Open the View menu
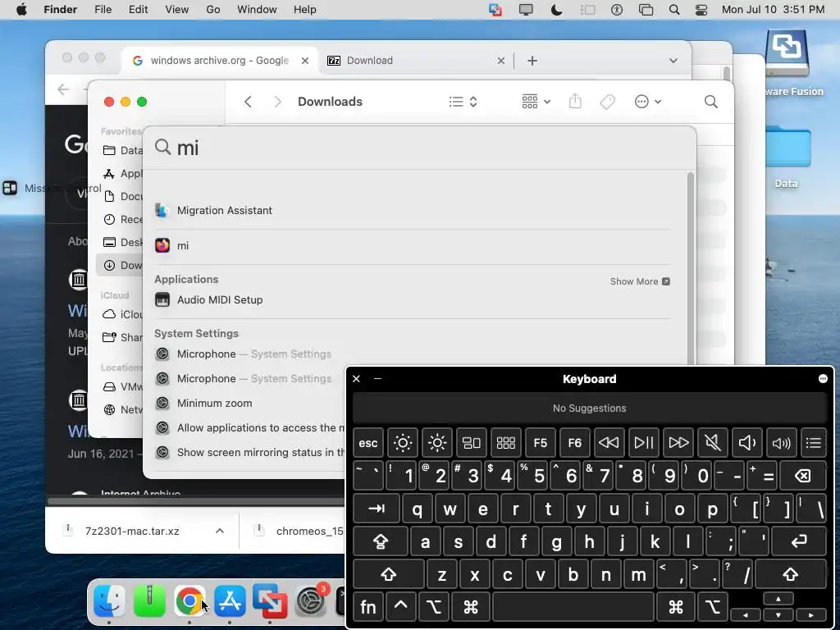 tap(177, 10)
